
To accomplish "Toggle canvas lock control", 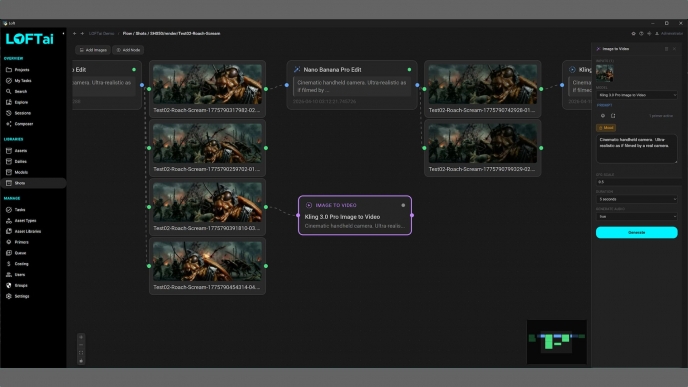I will coord(81,361).
